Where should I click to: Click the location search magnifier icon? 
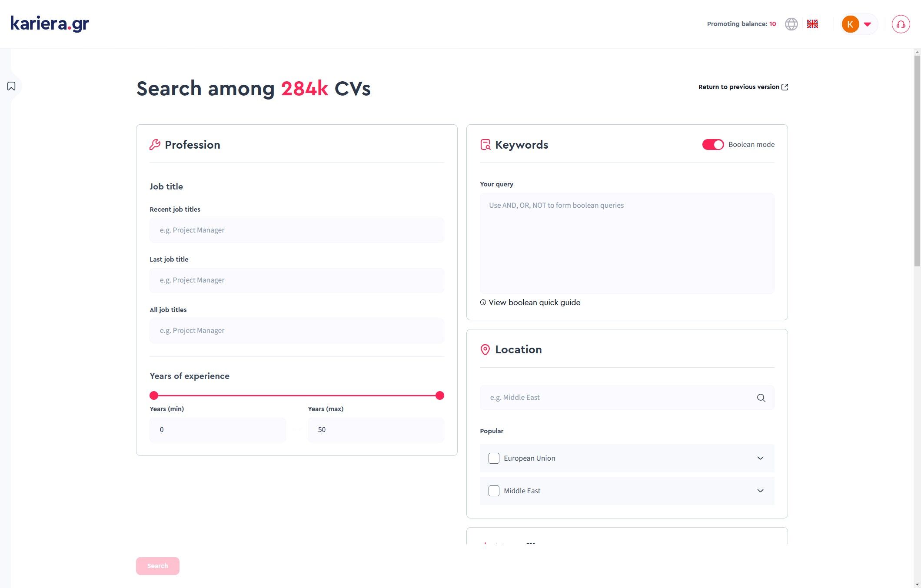[761, 398]
